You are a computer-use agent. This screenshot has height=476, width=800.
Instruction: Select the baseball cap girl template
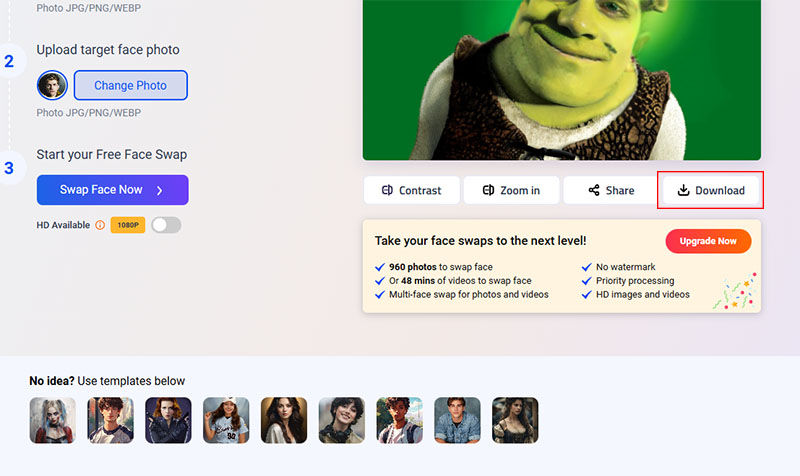[226, 420]
